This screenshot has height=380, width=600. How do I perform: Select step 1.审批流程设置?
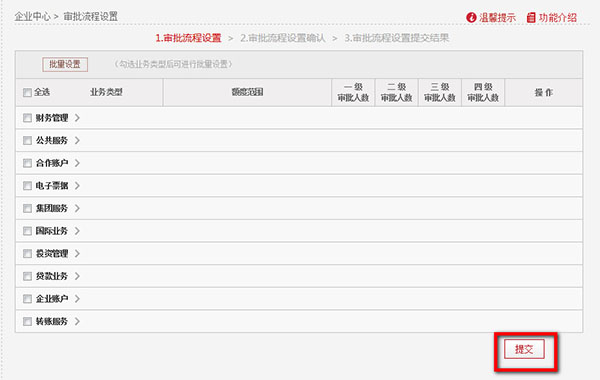pos(188,38)
